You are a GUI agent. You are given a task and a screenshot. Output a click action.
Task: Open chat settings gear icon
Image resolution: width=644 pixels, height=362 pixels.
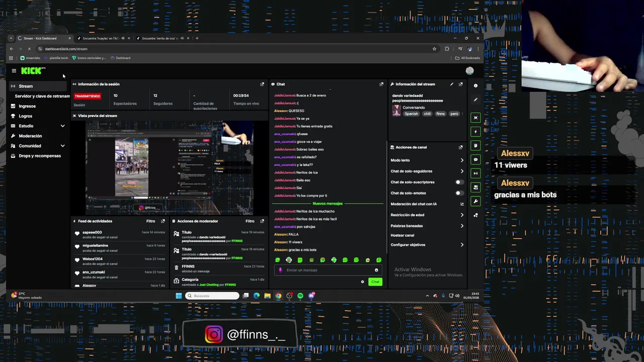(362, 282)
